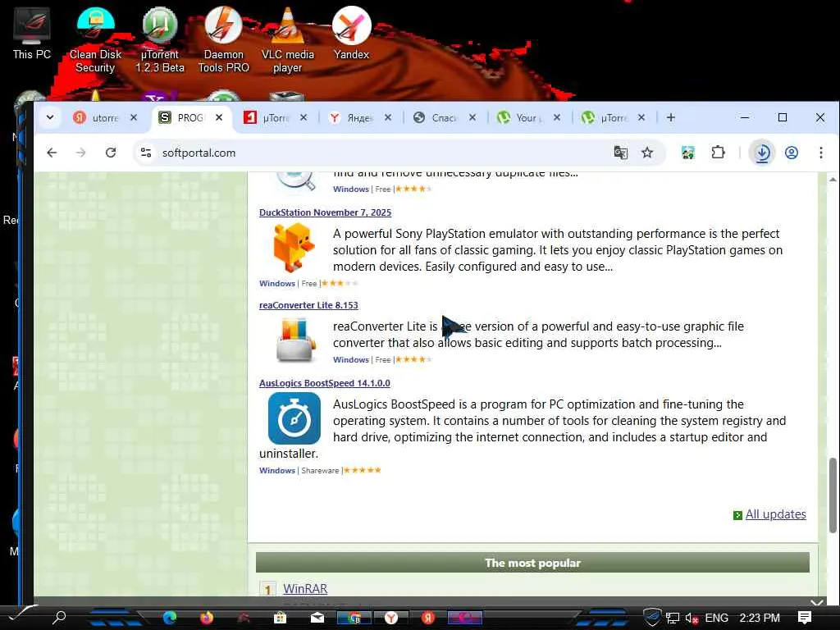
Task: Click the page vertical scrollbar thumb
Action: [x=833, y=495]
